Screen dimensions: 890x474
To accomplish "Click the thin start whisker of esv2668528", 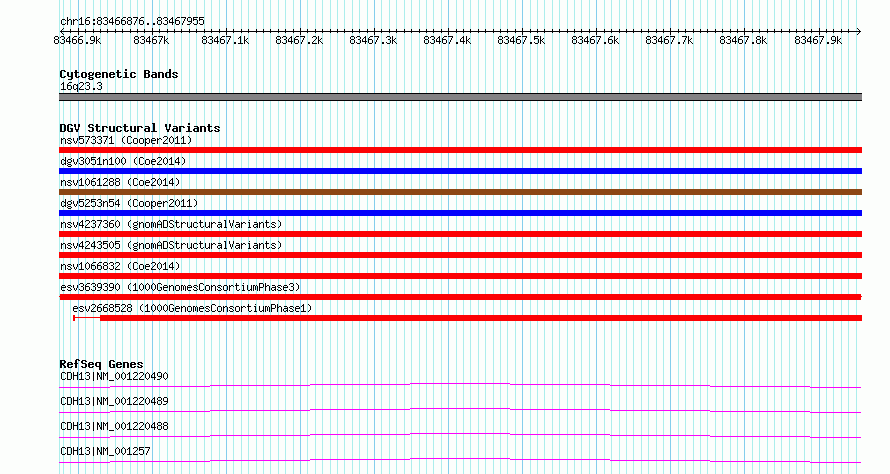I will coord(87,318).
